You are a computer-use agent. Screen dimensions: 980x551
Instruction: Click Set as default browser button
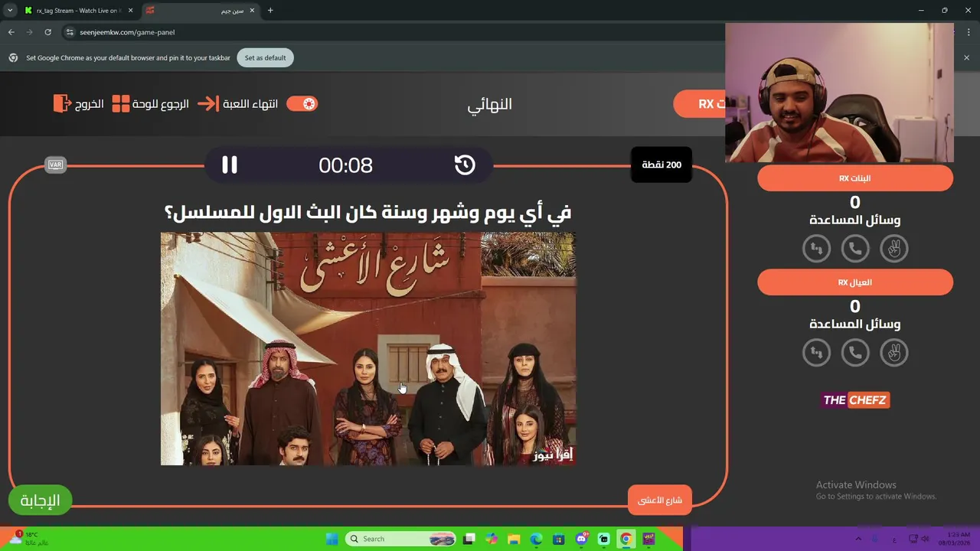point(265,58)
